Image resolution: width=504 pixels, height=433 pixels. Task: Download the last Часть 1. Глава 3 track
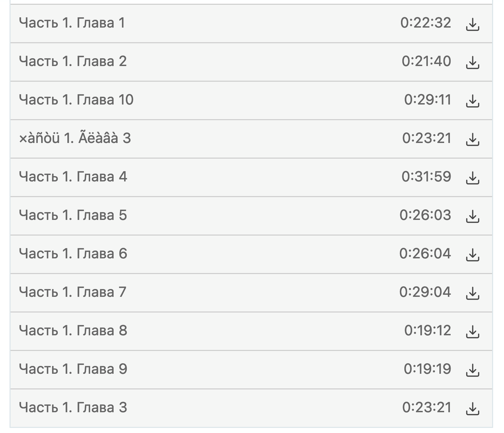click(472, 409)
